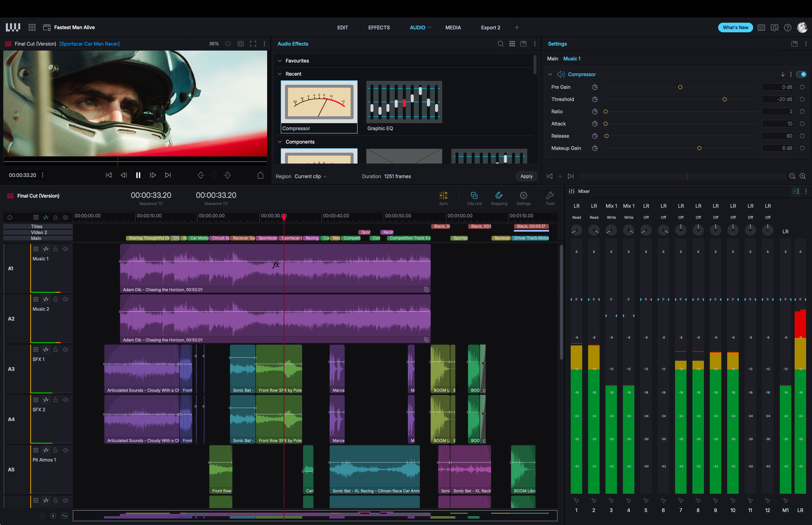The height and width of the screenshot is (525, 812).
Task: Select the Graphic EQ effect thumbnail
Action: click(404, 102)
